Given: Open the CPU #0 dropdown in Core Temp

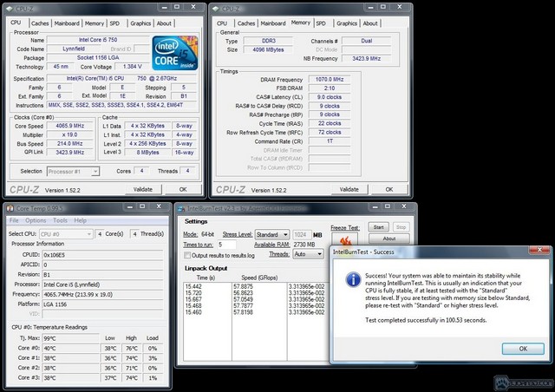Looking at the screenshot, I should 66,234.
